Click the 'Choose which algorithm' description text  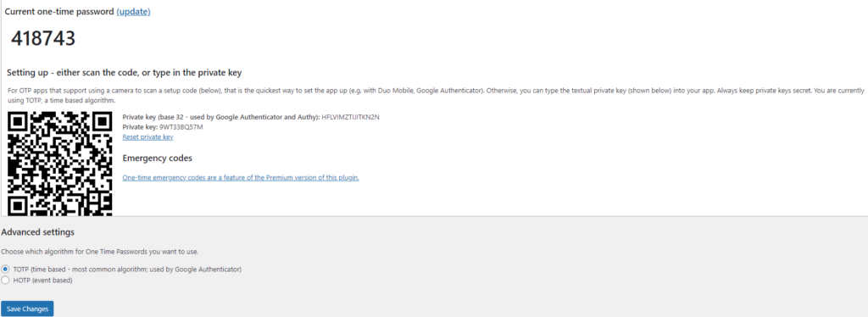click(100, 251)
